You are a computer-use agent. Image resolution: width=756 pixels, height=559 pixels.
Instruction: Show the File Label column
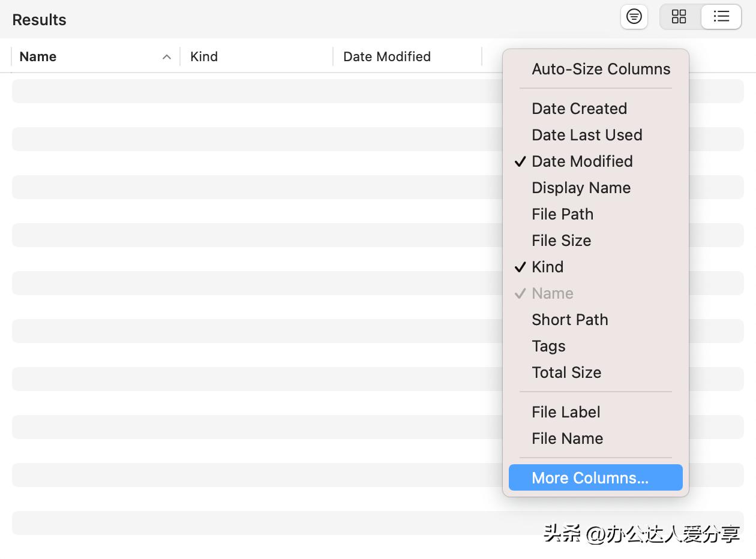[566, 412]
